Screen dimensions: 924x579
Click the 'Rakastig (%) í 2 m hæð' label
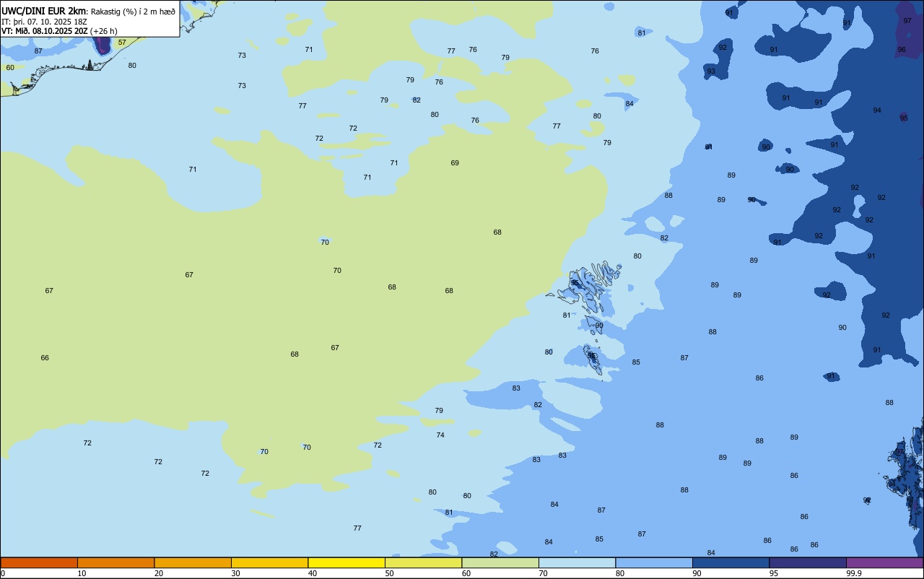pyautogui.click(x=133, y=12)
